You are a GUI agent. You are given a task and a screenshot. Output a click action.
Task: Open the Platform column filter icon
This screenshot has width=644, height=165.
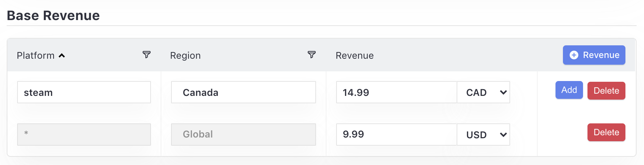point(146,55)
